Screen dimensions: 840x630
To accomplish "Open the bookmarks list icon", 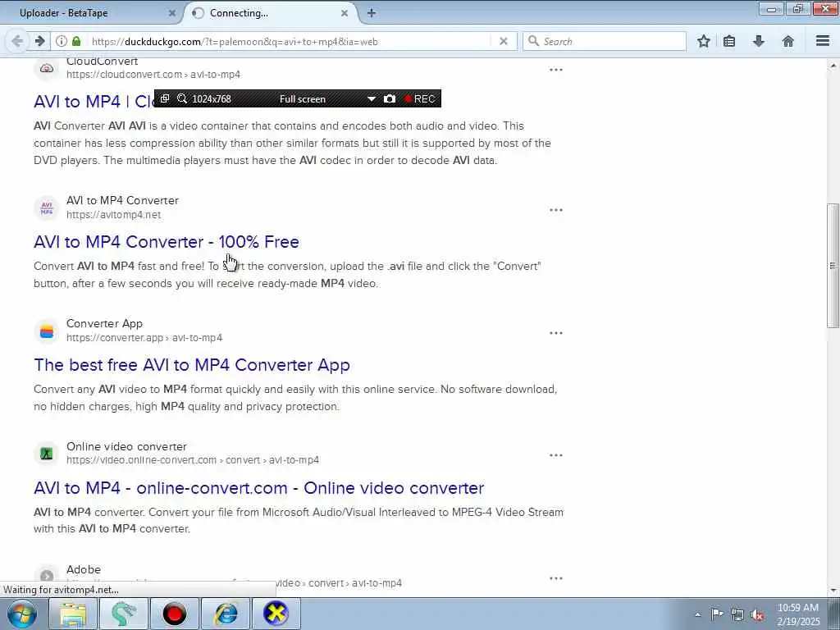I will click(729, 41).
